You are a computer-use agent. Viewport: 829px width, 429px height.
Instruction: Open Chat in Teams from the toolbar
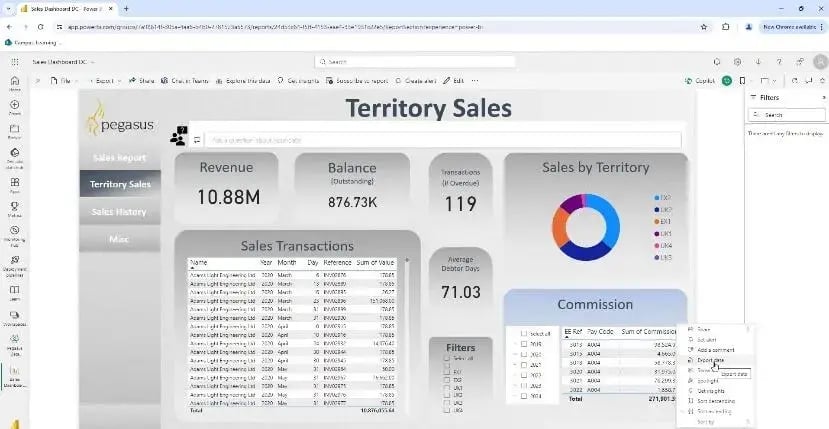(185, 81)
